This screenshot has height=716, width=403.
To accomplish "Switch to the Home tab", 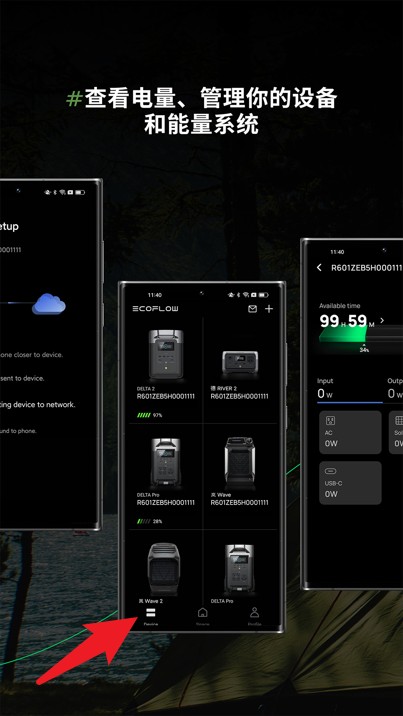I will pos(202,616).
